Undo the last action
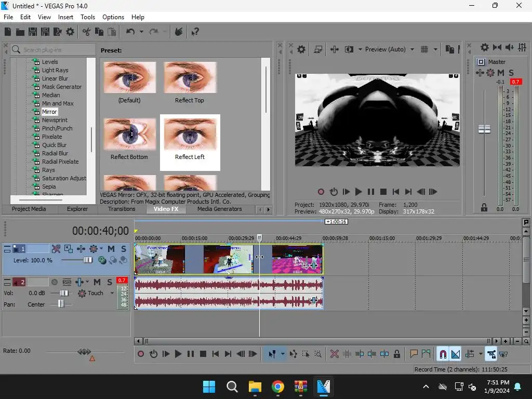 click(x=130, y=32)
